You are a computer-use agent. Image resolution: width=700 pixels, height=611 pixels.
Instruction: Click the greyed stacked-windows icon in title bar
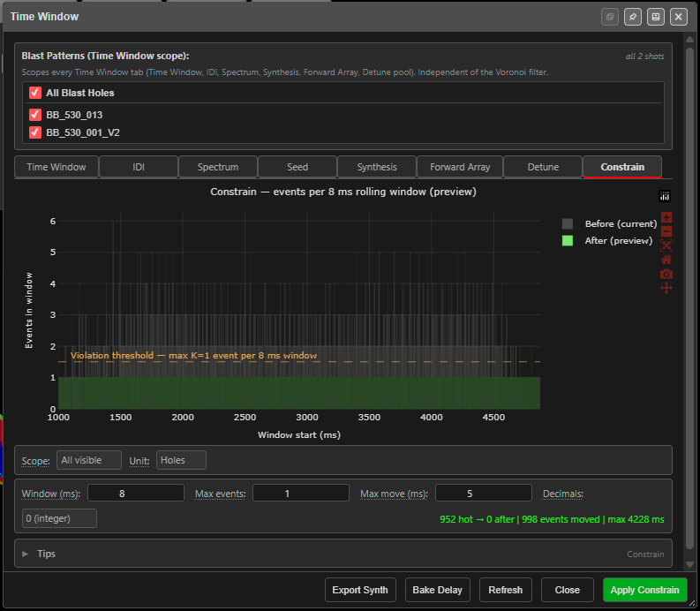(x=609, y=17)
